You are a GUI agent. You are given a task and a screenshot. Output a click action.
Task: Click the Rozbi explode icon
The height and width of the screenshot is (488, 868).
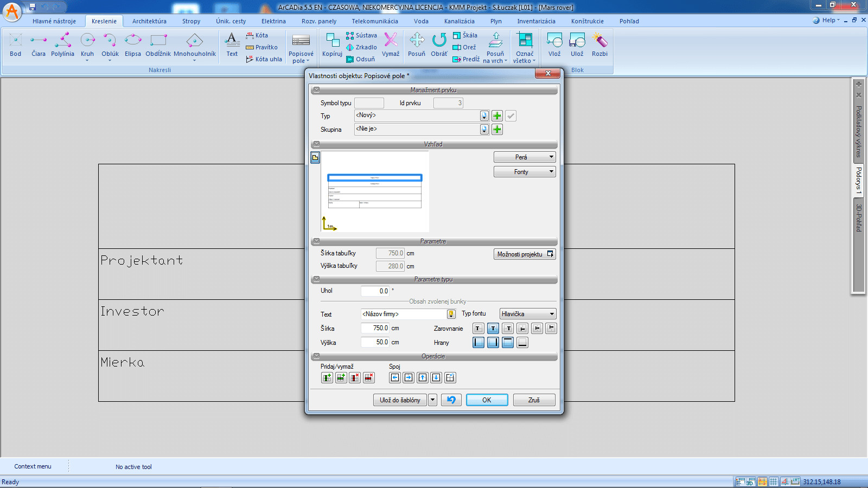coord(599,45)
